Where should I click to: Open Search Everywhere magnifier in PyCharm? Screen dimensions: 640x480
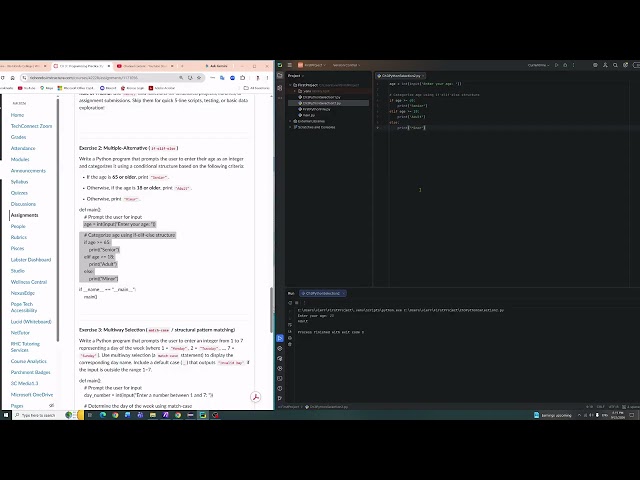click(615, 65)
